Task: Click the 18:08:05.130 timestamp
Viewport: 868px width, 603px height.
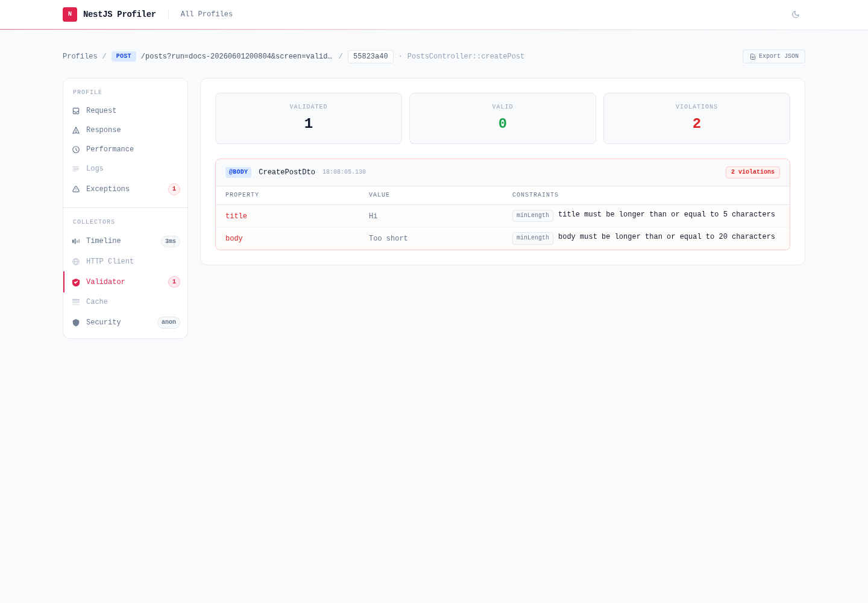Action: [344, 172]
